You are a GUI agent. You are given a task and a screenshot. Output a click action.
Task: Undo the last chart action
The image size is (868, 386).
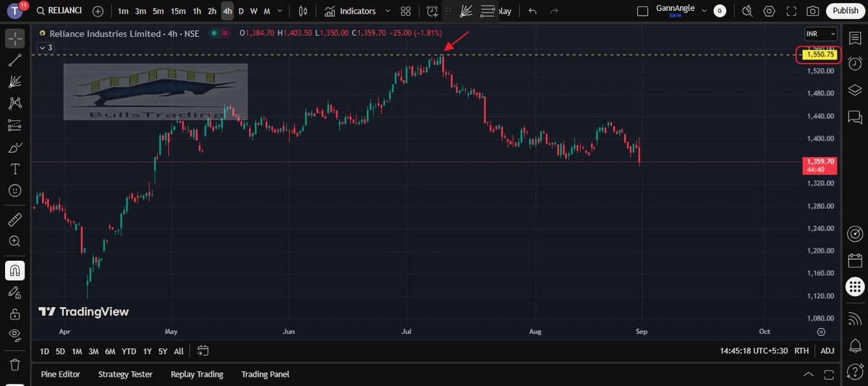click(x=533, y=11)
